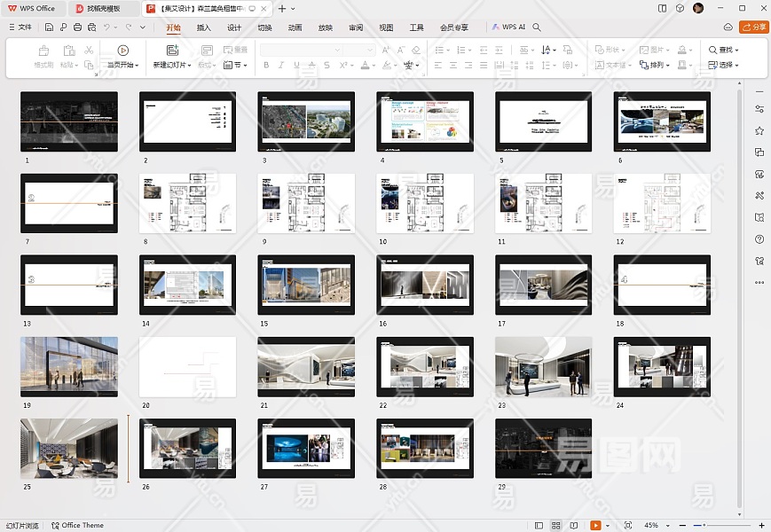Open the Insert (插入) ribbon tab
Screen dimensions: 771x532
[204, 27]
